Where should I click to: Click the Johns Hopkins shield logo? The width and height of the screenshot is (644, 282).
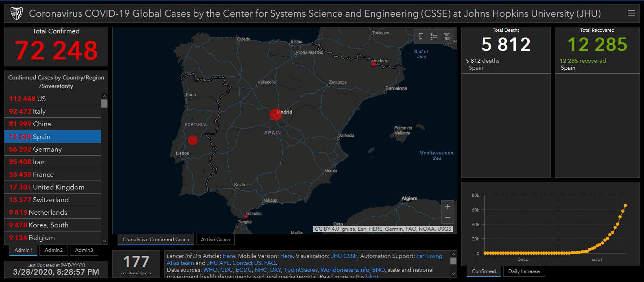[x=17, y=13]
